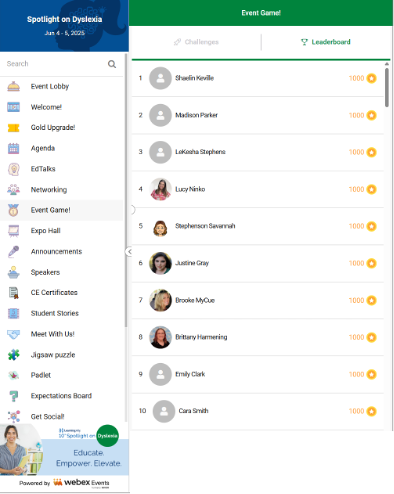This screenshot has height=494, width=394.
Task: Collapse the sidebar with the arrow handle
Action: tap(129, 252)
